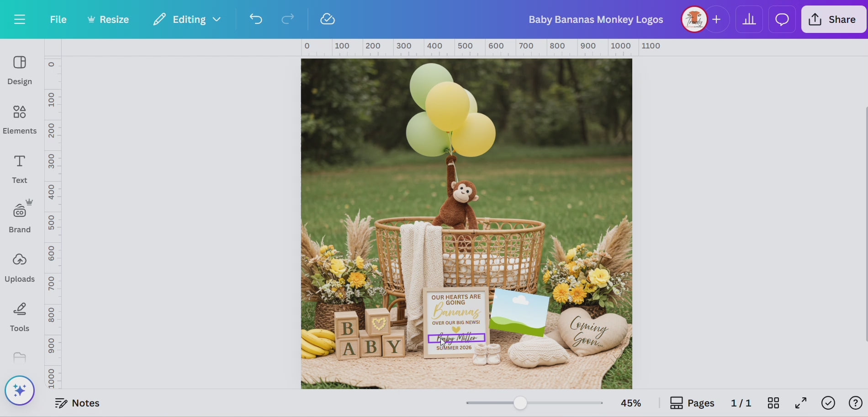Enter fullscreen present mode
868x417 pixels.
point(801,403)
